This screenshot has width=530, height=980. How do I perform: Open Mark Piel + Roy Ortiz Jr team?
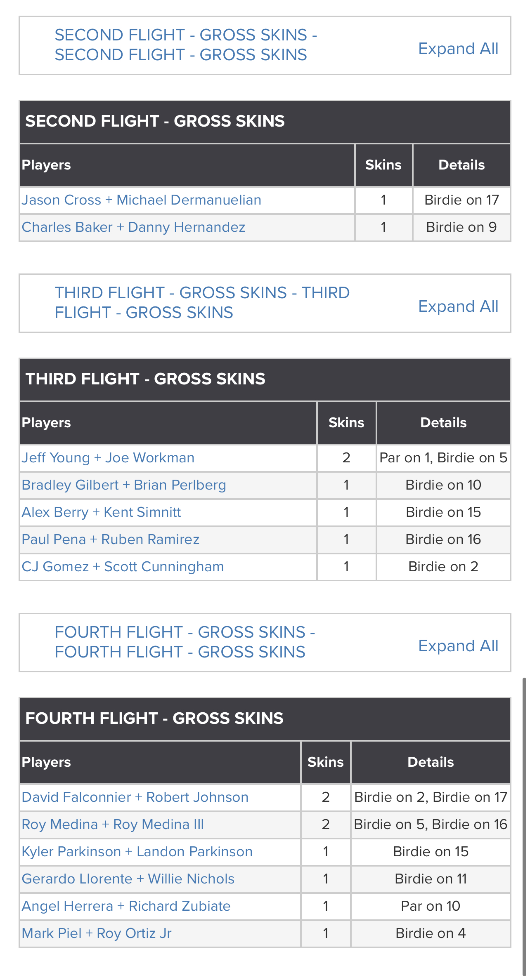pos(97,933)
